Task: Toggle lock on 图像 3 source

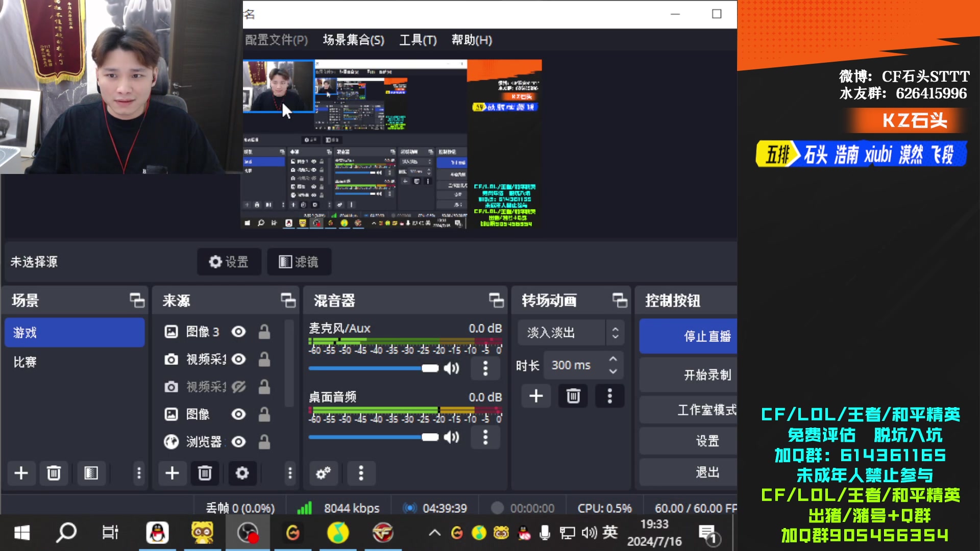Action: point(264,332)
